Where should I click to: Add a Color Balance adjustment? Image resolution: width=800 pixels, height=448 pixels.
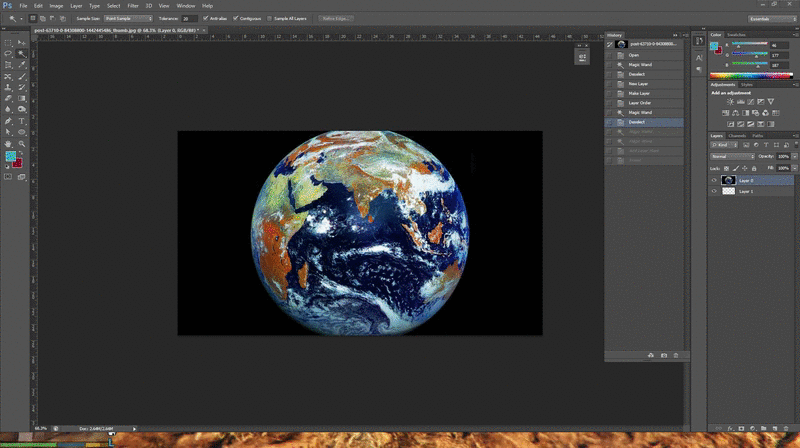click(735, 113)
